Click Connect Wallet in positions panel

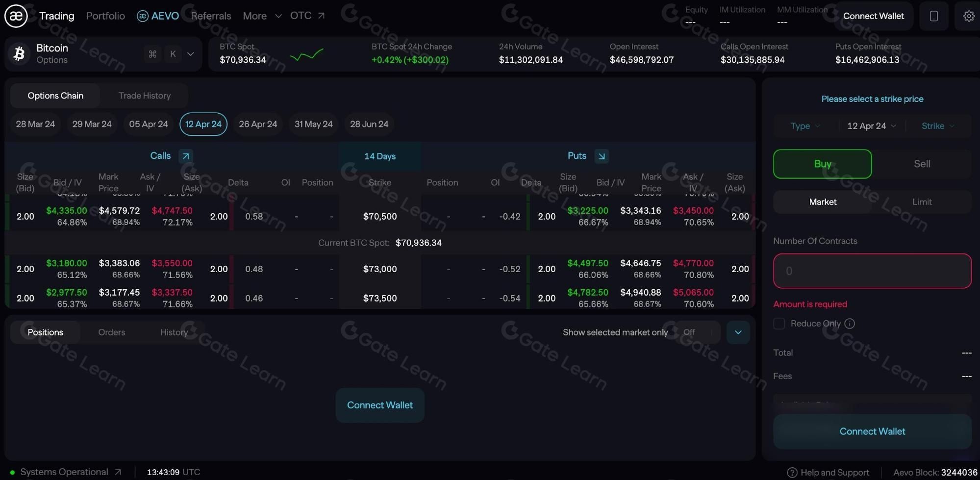pos(380,405)
